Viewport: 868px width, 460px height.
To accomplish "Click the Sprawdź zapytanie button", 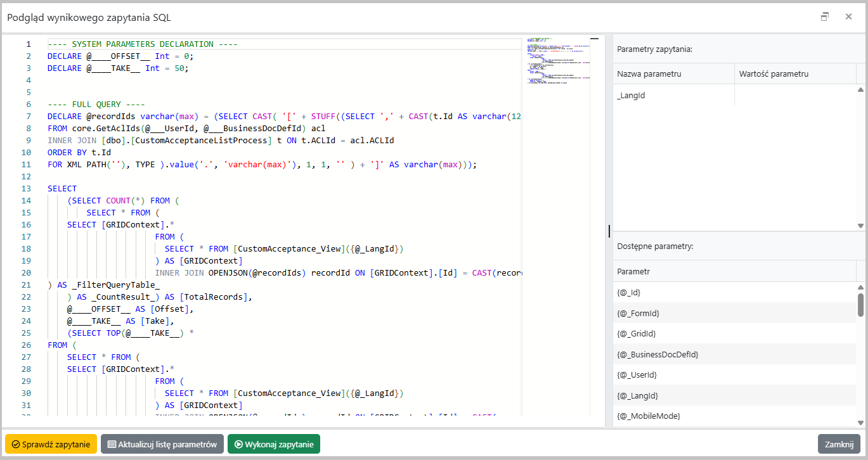I will click(51, 444).
